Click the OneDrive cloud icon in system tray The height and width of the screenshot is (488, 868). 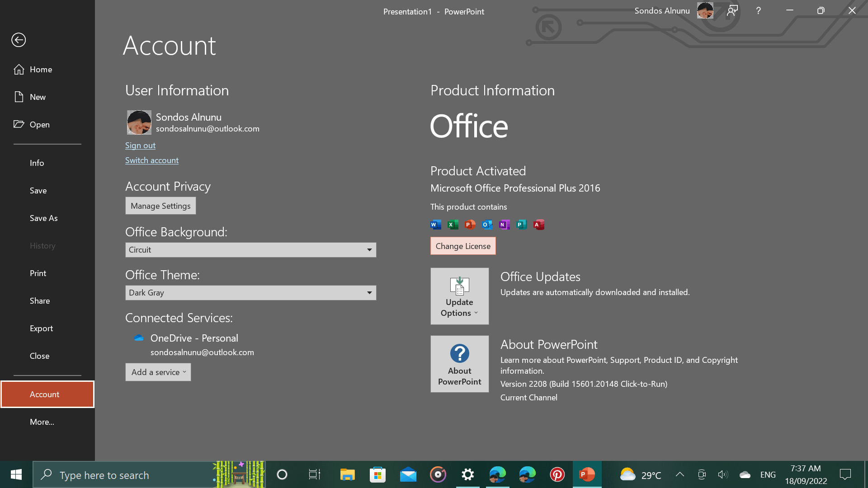coord(745,474)
